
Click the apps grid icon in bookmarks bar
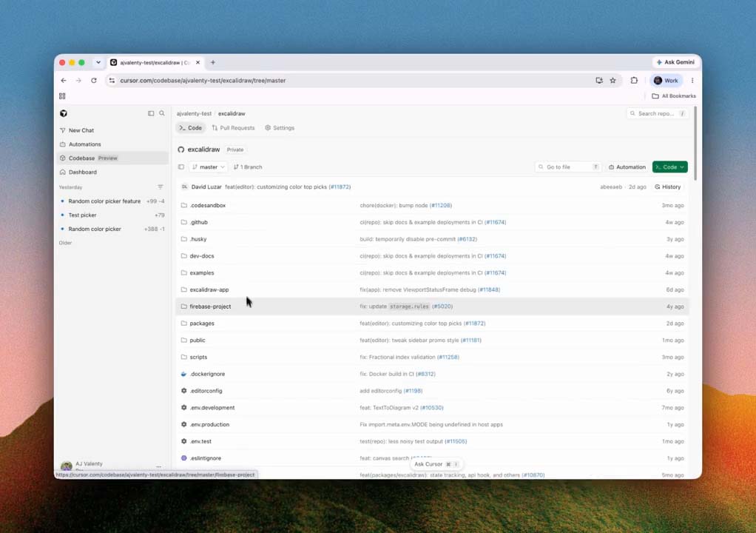(x=62, y=96)
